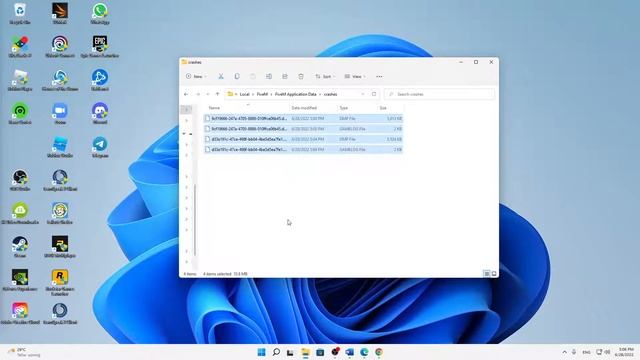Select the DMP file starting with 9cf
Image resolution: width=640 pixels, height=360 pixels.
303,118
